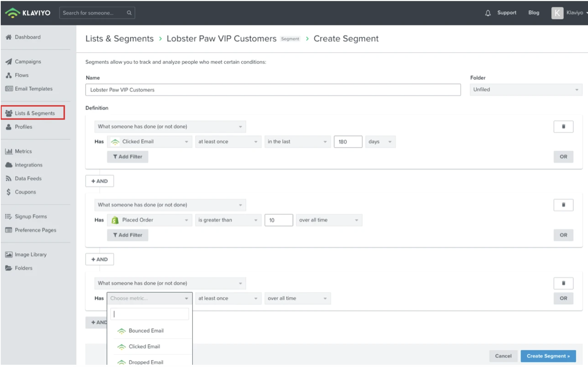Delete the Clicked Email condition with trash icon

563,127
